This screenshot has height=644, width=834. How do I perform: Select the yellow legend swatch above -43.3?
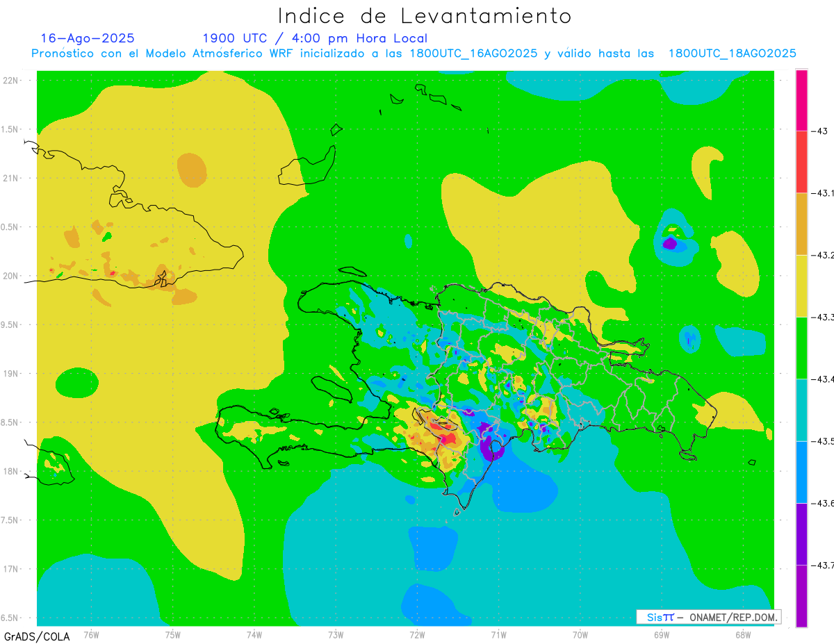(x=801, y=286)
